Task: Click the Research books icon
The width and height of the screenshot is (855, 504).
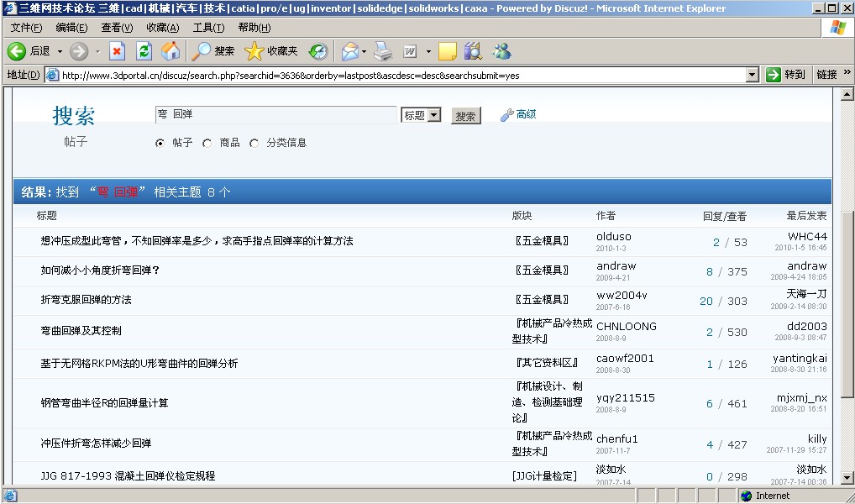Action: click(x=474, y=51)
